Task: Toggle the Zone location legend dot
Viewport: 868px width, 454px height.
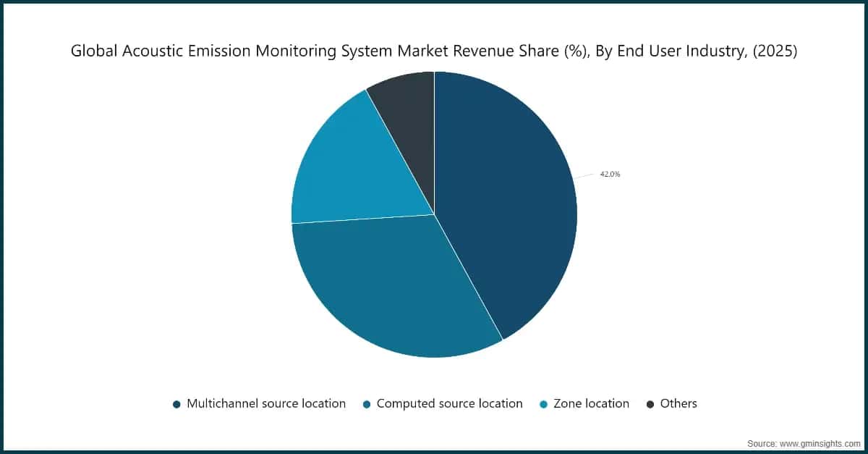Action: pyautogui.click(x=544, y=404)
